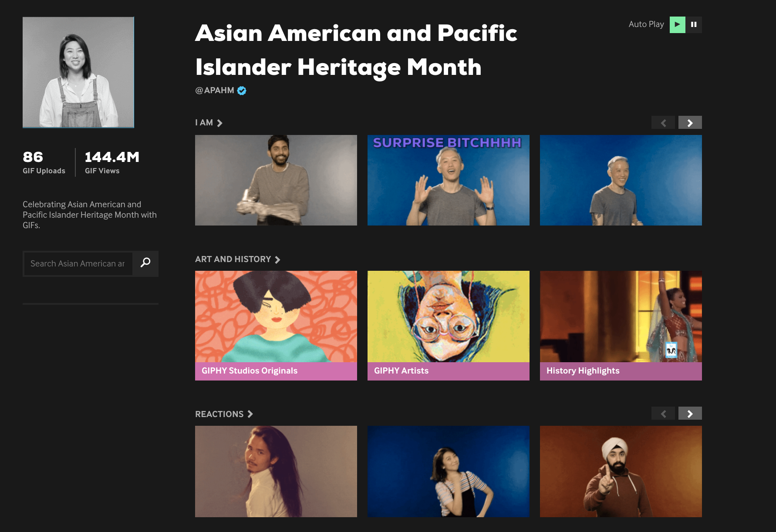Click the search field for Asian American GIFs
The width and height of the screenshot is (776, 532).
pyautogui.click(x=78, y=263)
